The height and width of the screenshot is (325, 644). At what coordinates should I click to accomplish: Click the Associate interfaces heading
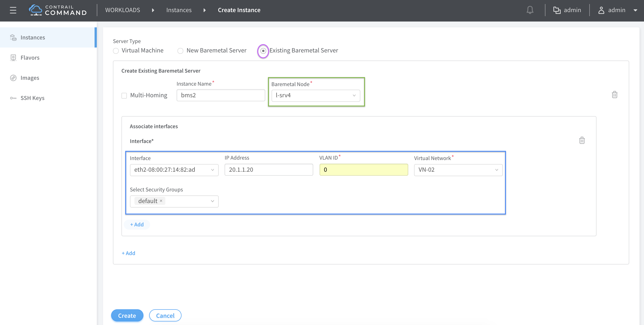(x=154, y=126)
